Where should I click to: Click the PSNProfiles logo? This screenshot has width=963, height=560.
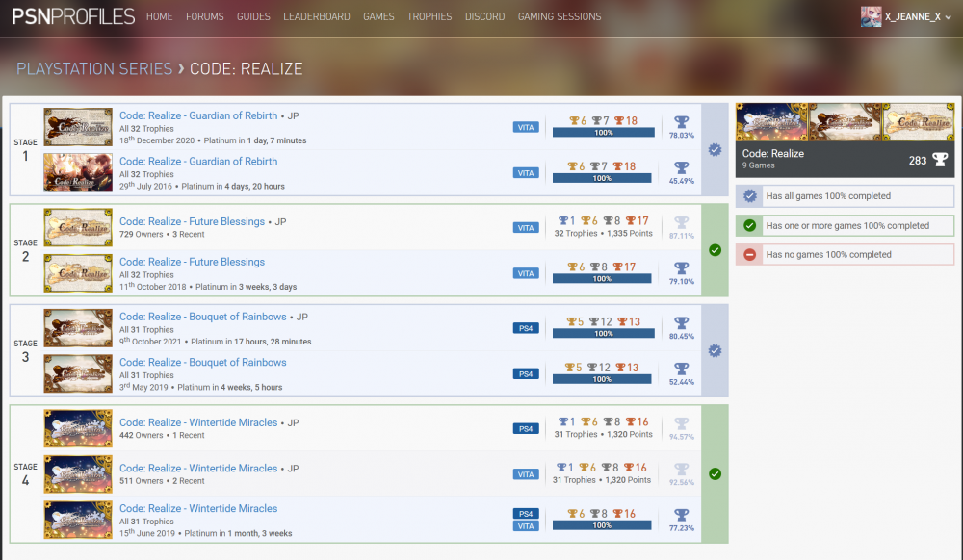pyautogui.click(x=72, y=16)
